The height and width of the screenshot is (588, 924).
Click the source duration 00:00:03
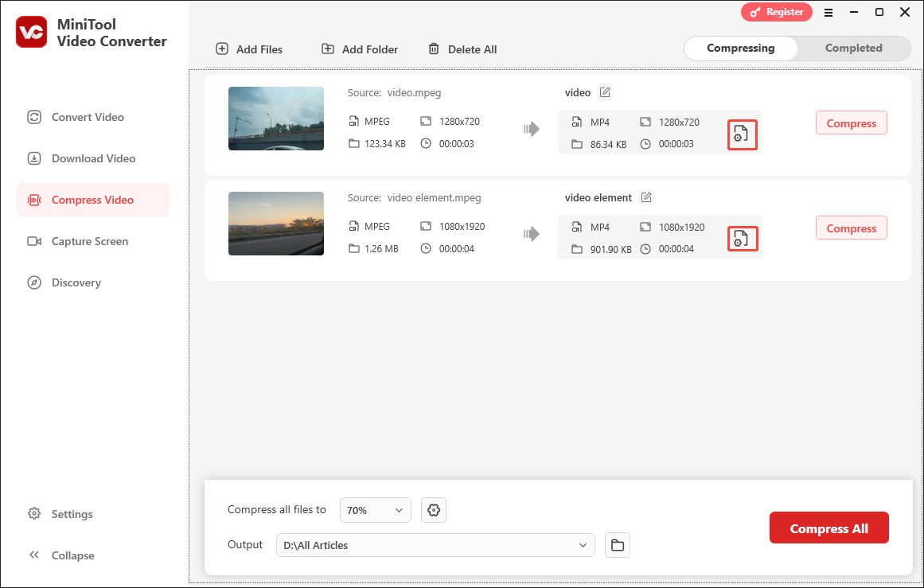pyautogui.click(x=456, y=144)
